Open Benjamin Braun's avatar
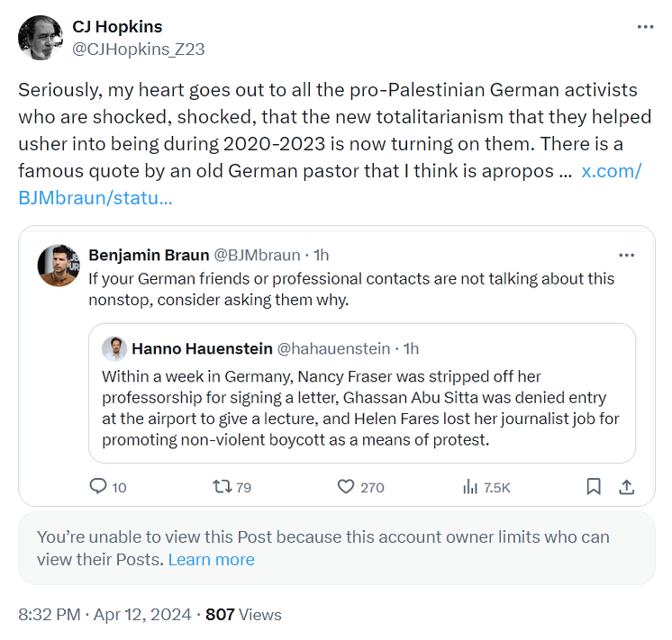Image resolution: width=672 pixels, height=640 pixels. click(59, 265)
